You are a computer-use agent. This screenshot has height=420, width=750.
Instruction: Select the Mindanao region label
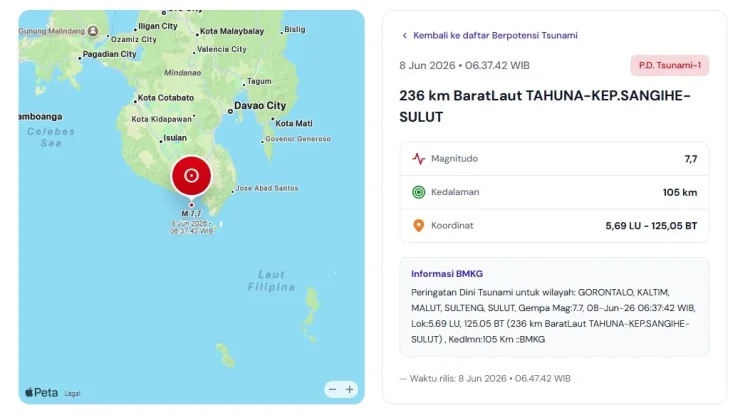pyautogui.click(x=183, y=73)
